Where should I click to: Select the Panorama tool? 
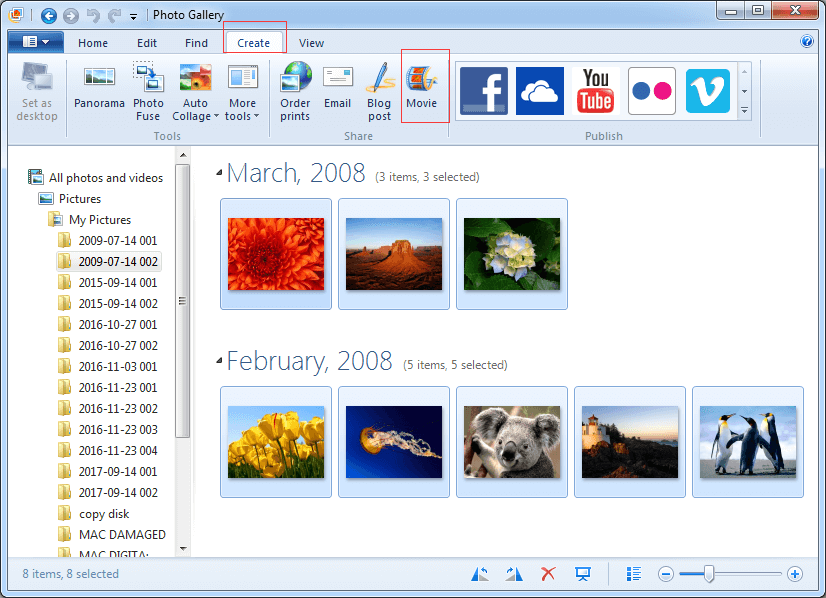[x=99, y=90]
